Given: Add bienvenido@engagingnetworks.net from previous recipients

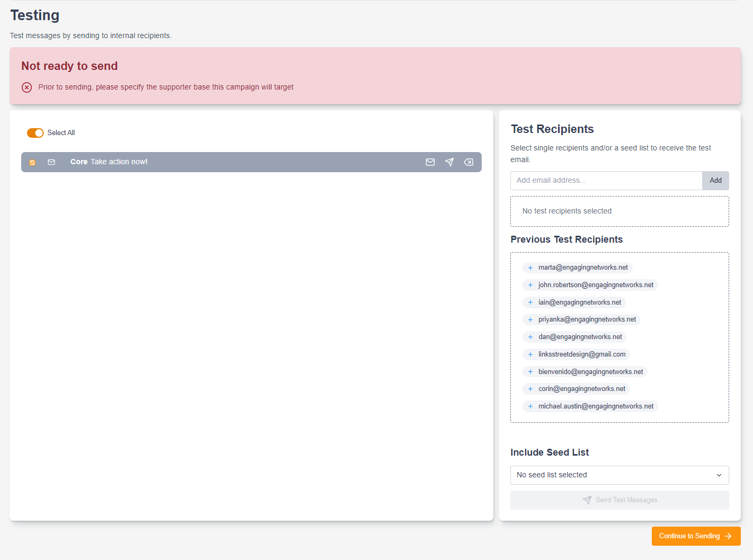Looking at the screenshot, I should point(530,371).
